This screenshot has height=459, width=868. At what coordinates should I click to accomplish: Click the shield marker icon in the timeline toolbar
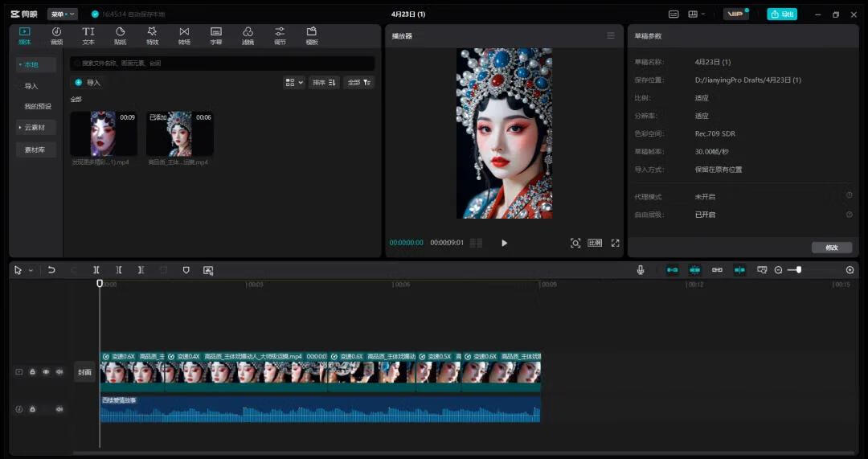[x=186, y=270]
